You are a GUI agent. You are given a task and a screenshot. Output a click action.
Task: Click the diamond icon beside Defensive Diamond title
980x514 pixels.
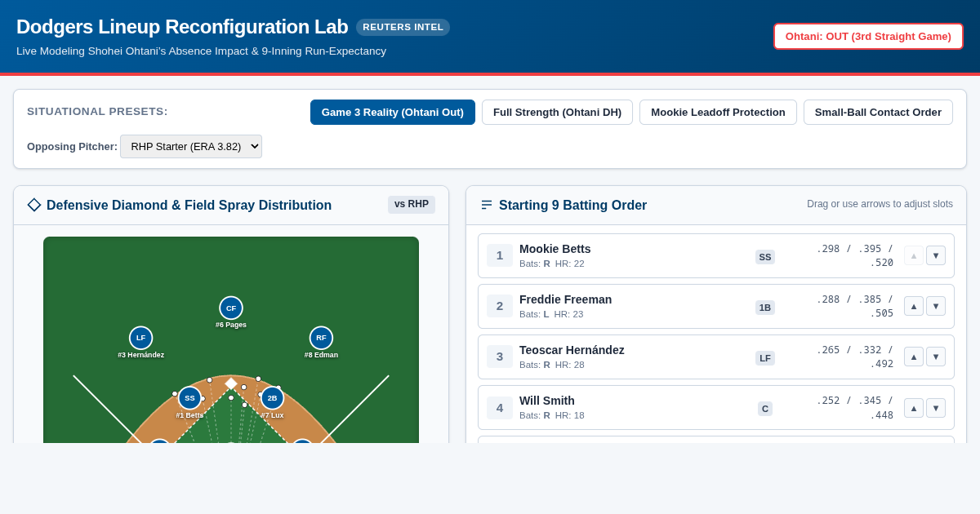(34, 205)
